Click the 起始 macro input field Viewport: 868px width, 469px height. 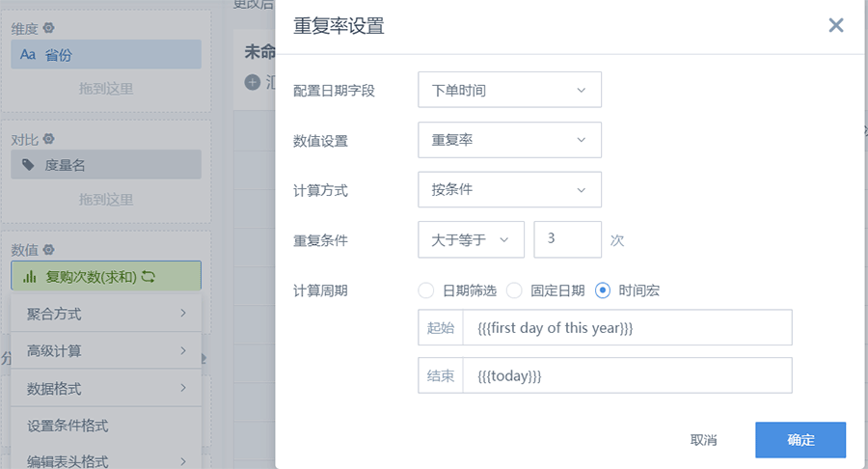click(x=627, y=328)
